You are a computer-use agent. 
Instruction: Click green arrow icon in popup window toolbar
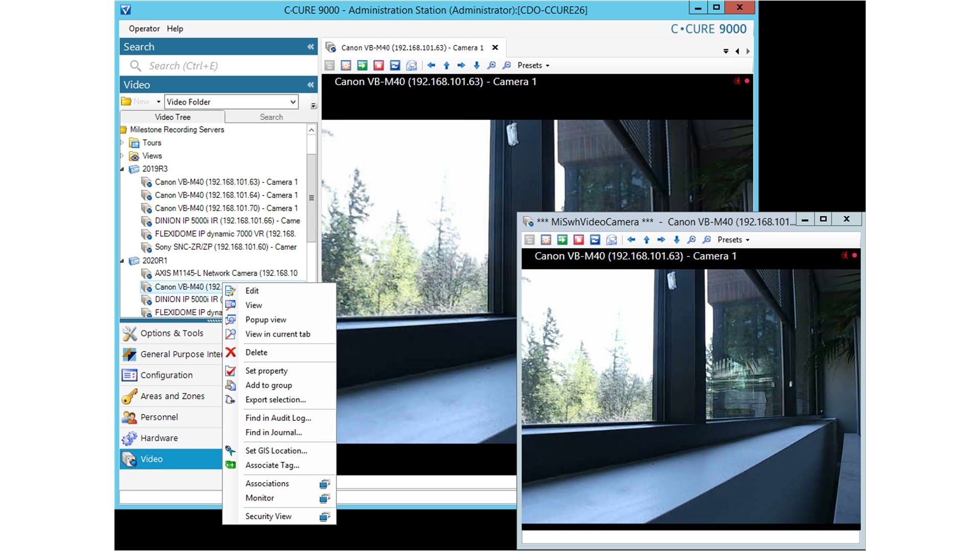(562, 240)
